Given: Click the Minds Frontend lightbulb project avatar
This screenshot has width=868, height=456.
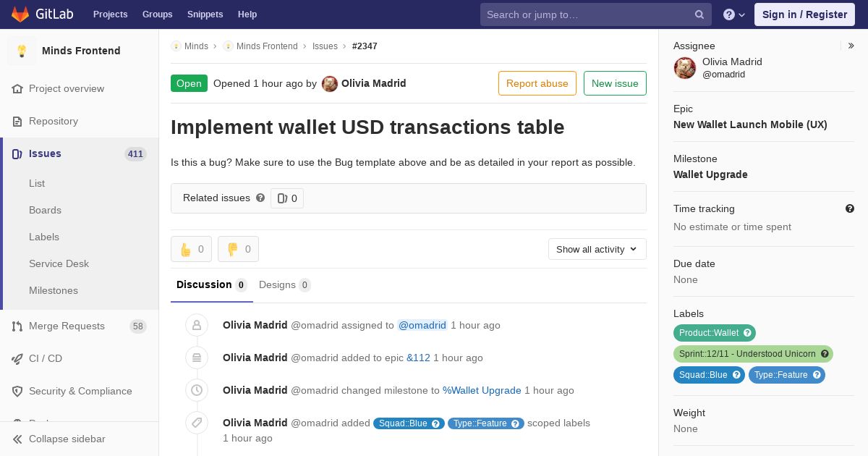Looking at the screenshot, I should pos(22,51).
